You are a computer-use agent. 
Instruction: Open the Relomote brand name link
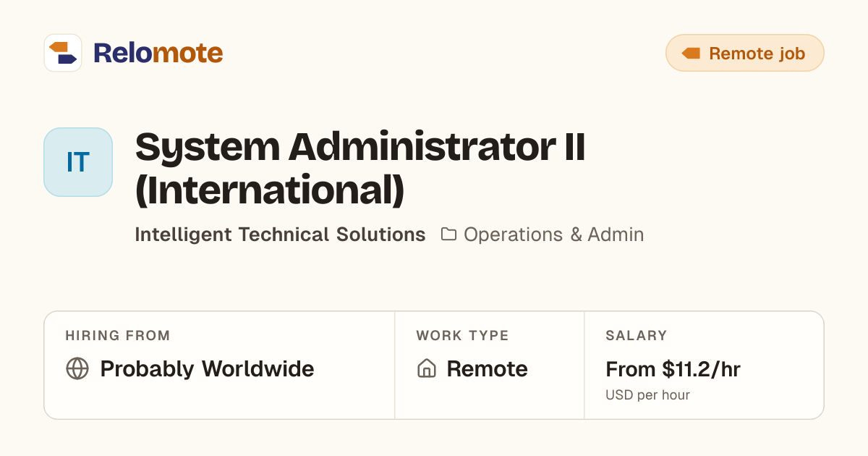point(158,53)
